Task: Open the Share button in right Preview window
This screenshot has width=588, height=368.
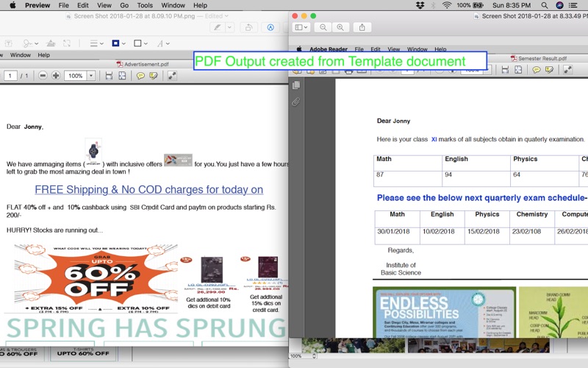Action: [x=362, y=27]
